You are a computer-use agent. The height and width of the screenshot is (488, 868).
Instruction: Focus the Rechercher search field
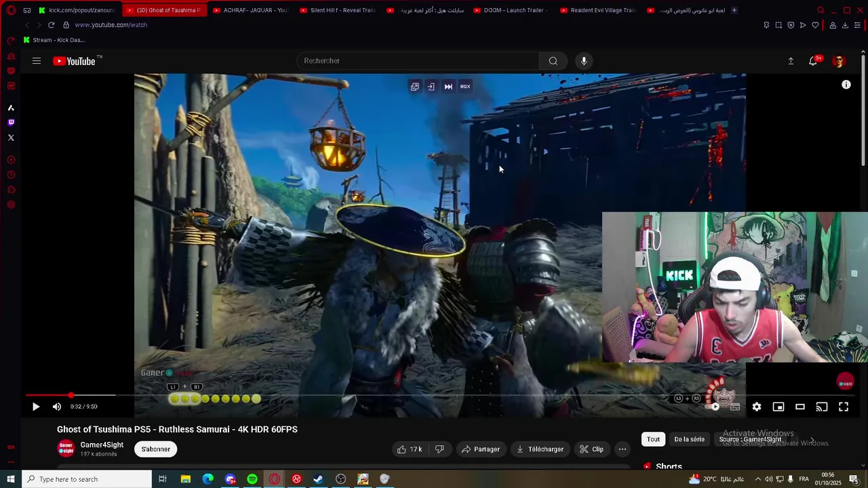pyautogui.click(x=418, y=61)
